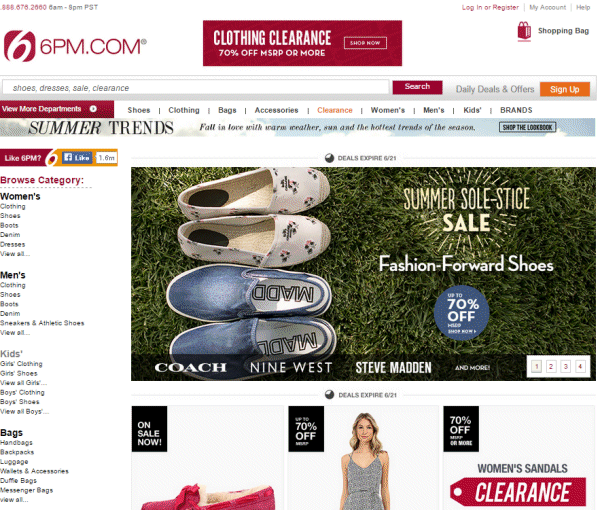Open Women's Sandals Clearance thumbnail

[518, 458]
